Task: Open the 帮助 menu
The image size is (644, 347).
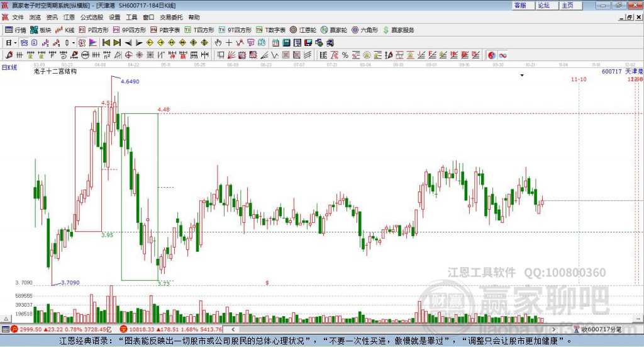Action: click(x=194, y=17)
